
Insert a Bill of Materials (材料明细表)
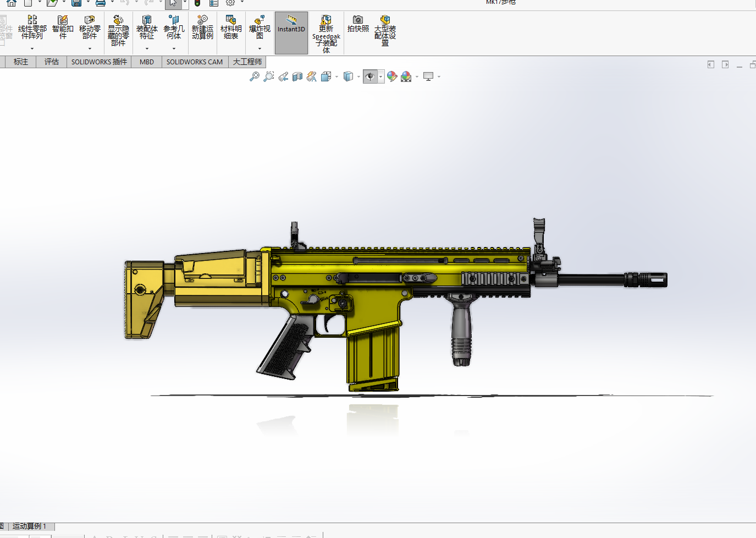231,28
